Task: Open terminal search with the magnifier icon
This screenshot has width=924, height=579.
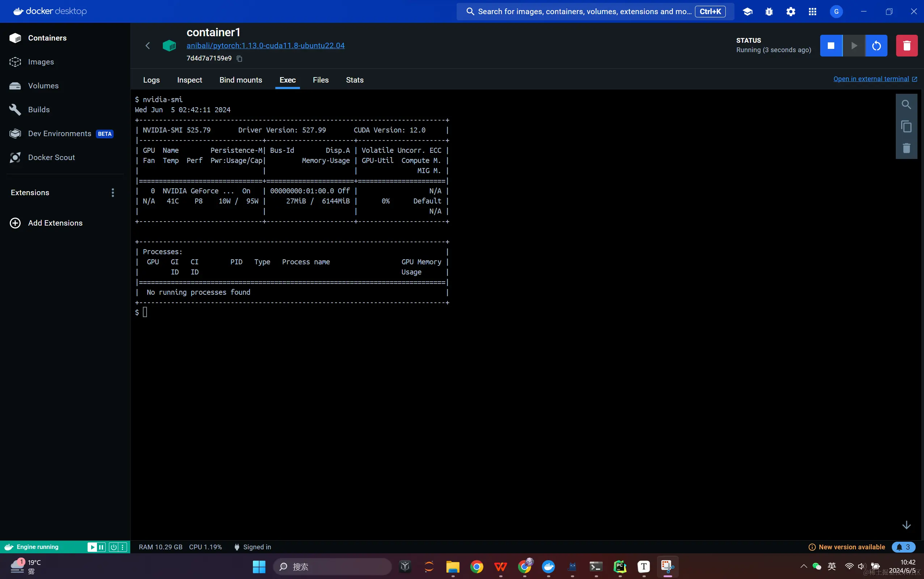Action: [906, 105]
